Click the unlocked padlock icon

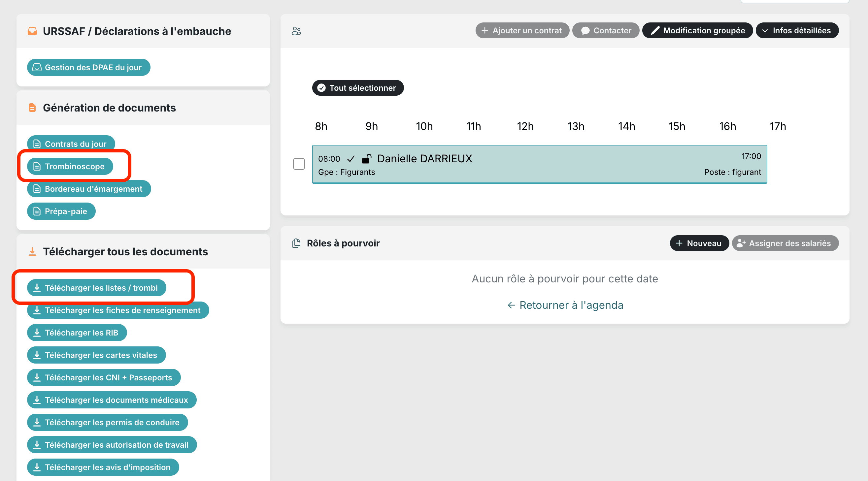tap(367, 158)
